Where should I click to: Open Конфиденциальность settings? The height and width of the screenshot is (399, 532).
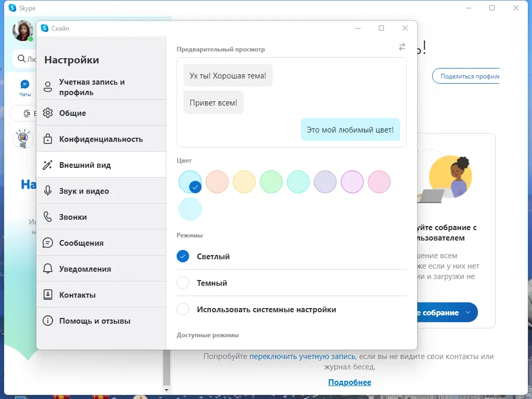95,139
